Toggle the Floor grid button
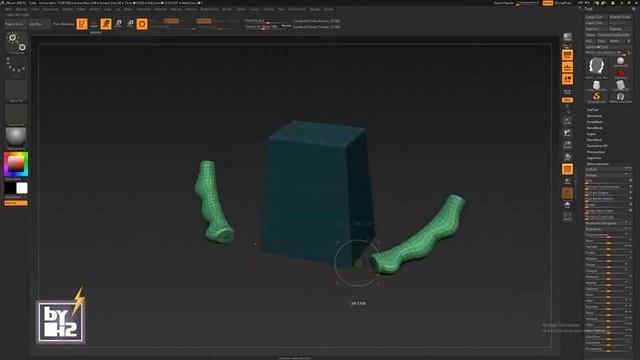 (567, 67)
